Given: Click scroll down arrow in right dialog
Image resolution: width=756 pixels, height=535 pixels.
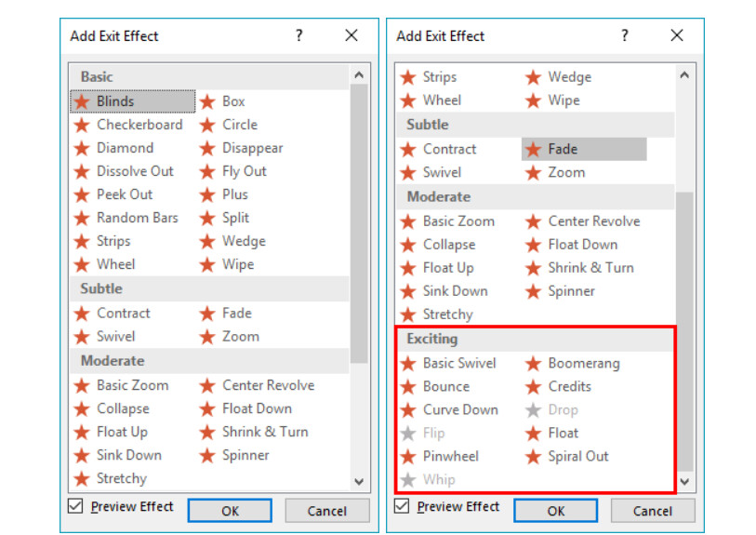Looking at the screenshot, I should (x=684, y=481).
